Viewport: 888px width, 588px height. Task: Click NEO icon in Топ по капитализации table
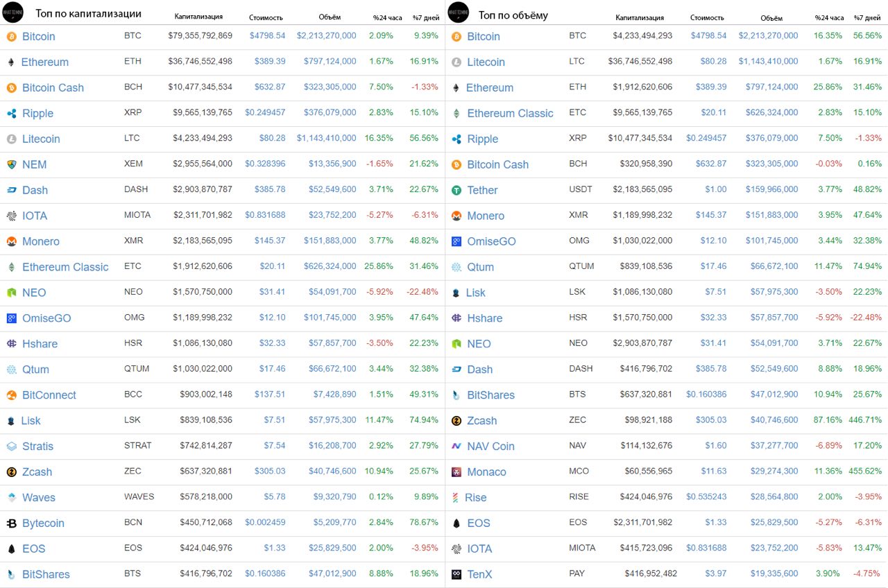point(11,293)
